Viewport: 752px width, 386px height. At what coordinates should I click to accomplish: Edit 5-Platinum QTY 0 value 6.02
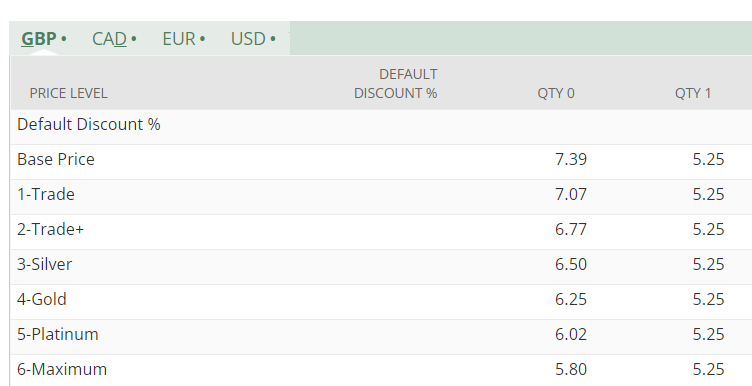pyautogui.click(x=571, y=334)
